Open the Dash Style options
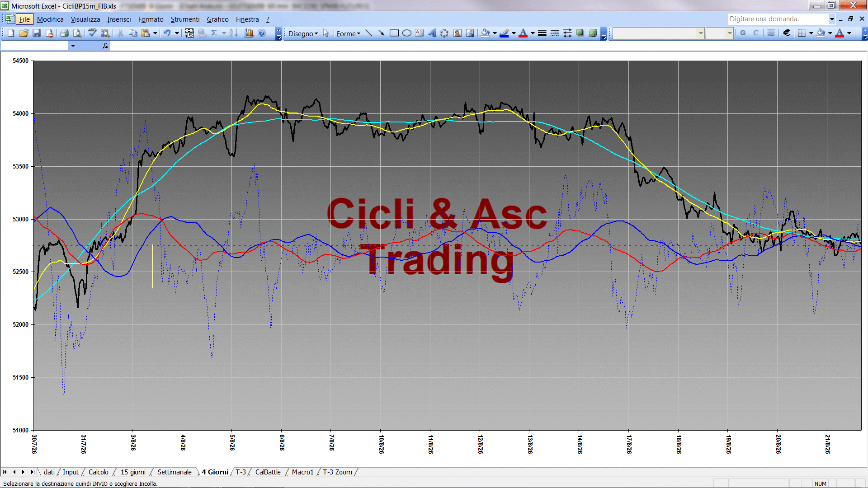This screenshot has height=488, width=868. [x=555, y=33]
